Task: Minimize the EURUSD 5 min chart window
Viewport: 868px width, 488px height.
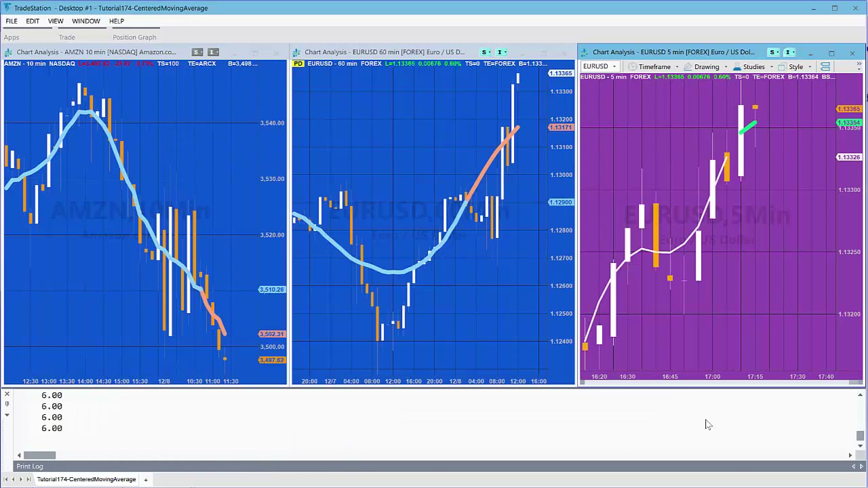Action: coord(810,53)
